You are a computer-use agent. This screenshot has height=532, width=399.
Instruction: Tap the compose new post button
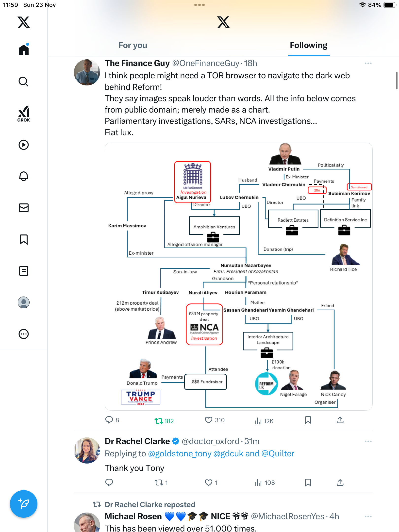tap(24, 504)
